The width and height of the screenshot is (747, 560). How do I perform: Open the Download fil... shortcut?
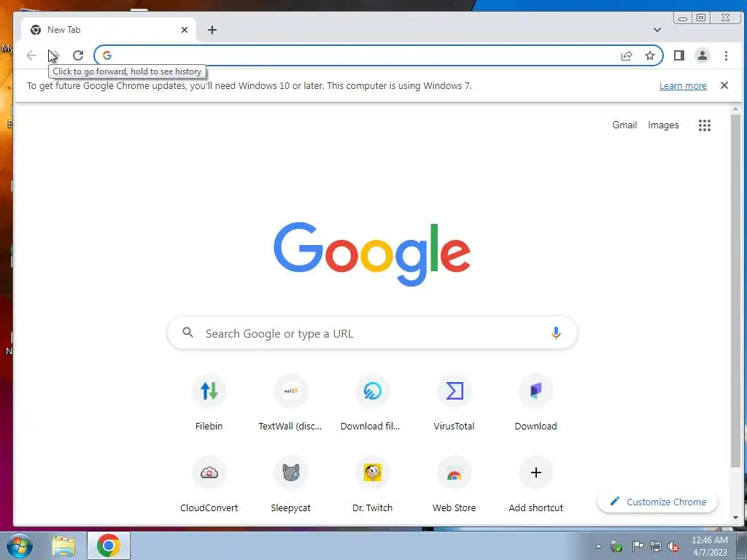click(372, 402)
